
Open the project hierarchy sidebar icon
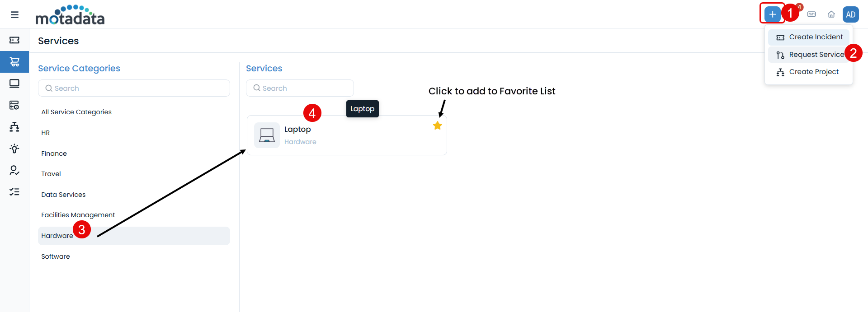[14, 127]
